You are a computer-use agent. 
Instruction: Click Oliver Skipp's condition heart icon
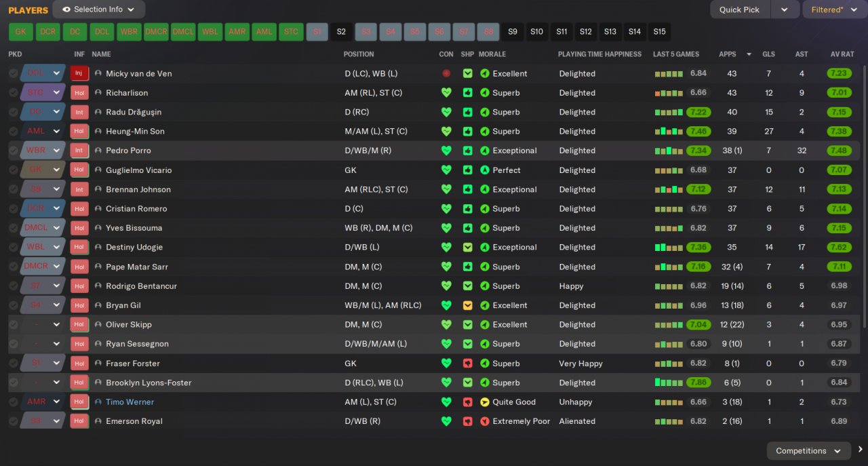[446, 325]
